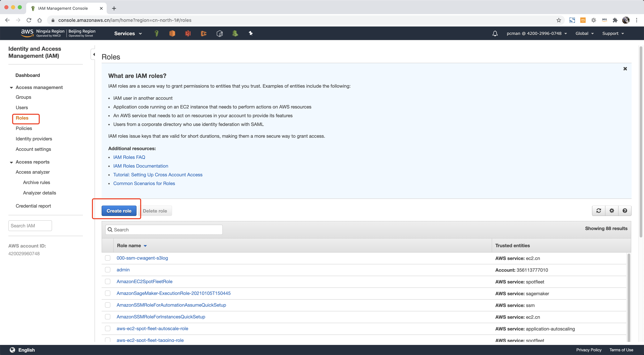Open Cross Account Access tutorial link
This screenshot has width=644, height=355.
pos(158,175)
